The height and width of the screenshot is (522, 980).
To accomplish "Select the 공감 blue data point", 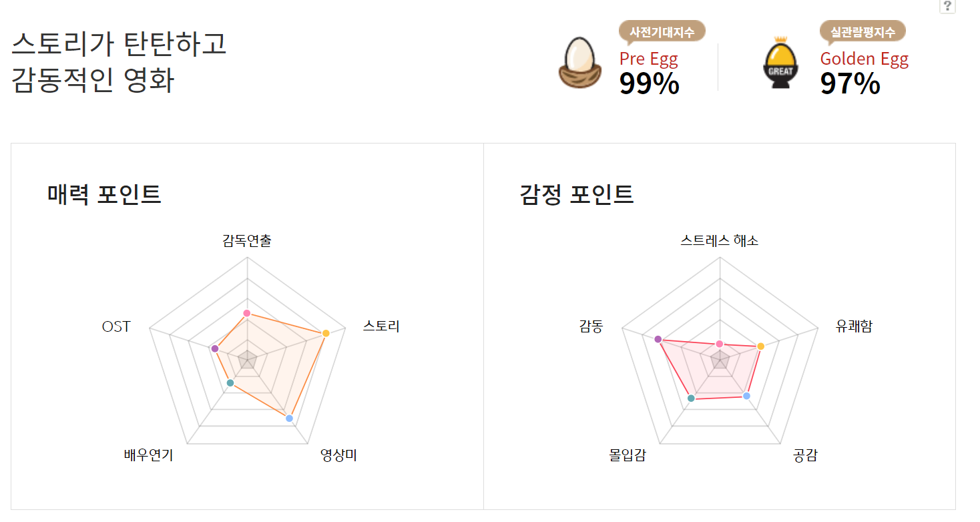I will coord(745,395).
